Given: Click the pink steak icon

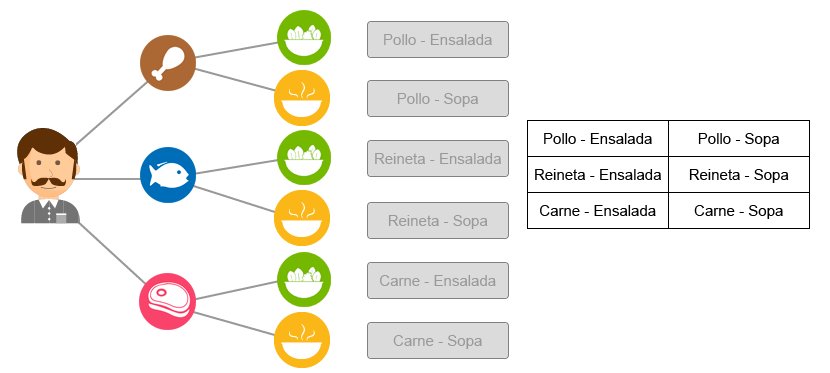Looking at the screenshot, I should pos(168,302).
